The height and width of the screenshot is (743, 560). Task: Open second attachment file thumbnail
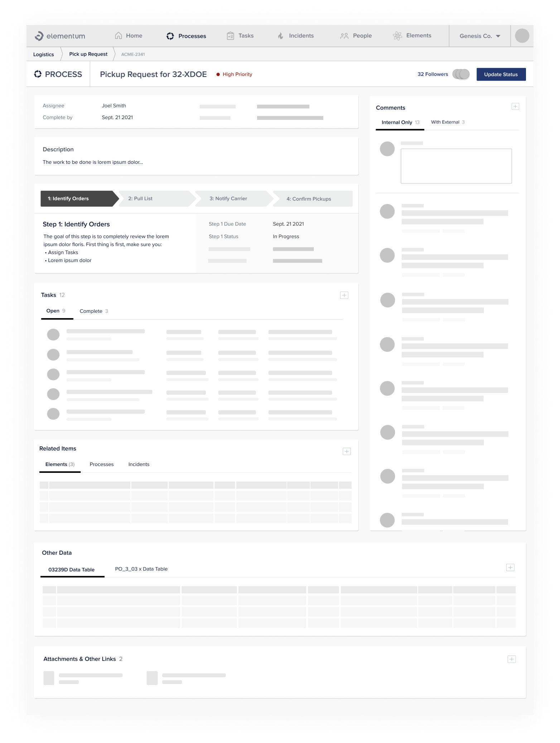click(x=152, y=678)
